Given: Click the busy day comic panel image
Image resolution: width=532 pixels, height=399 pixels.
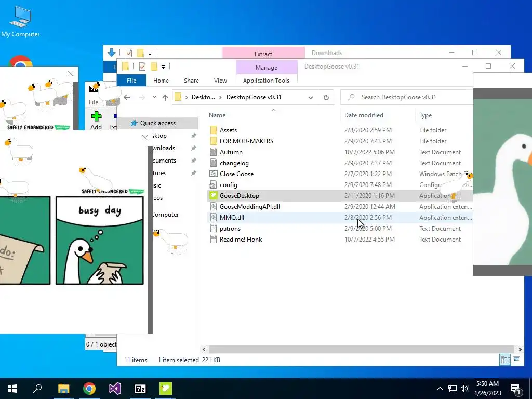Looking at the screenshot, I should pyautogui.click(x=100, y=240).
